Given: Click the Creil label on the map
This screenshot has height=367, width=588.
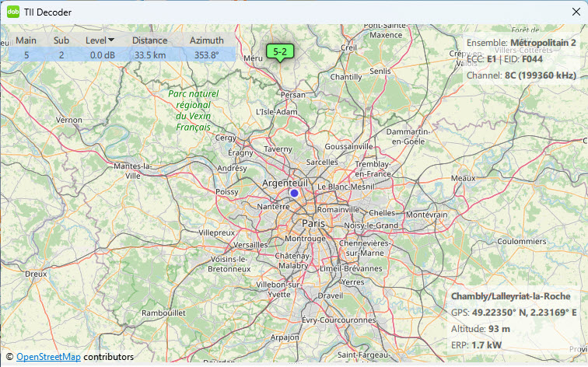Looking at the screenshot, I should point(348,47).
